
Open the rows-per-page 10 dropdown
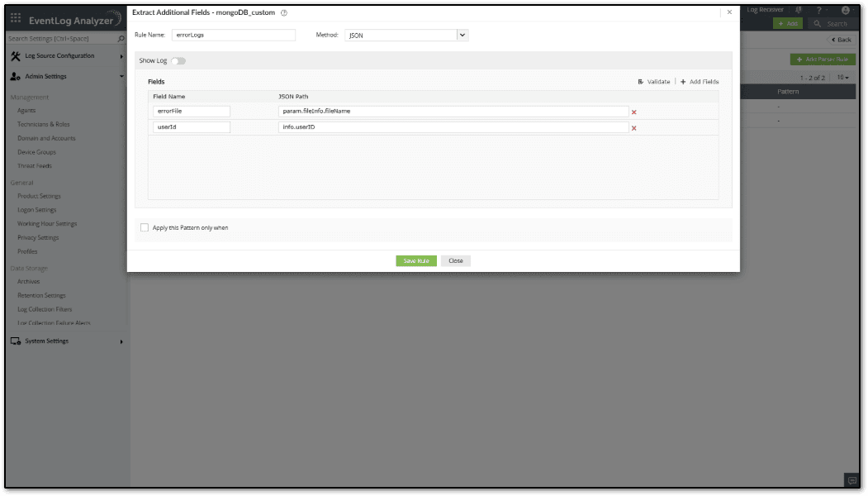coord(842,78)
